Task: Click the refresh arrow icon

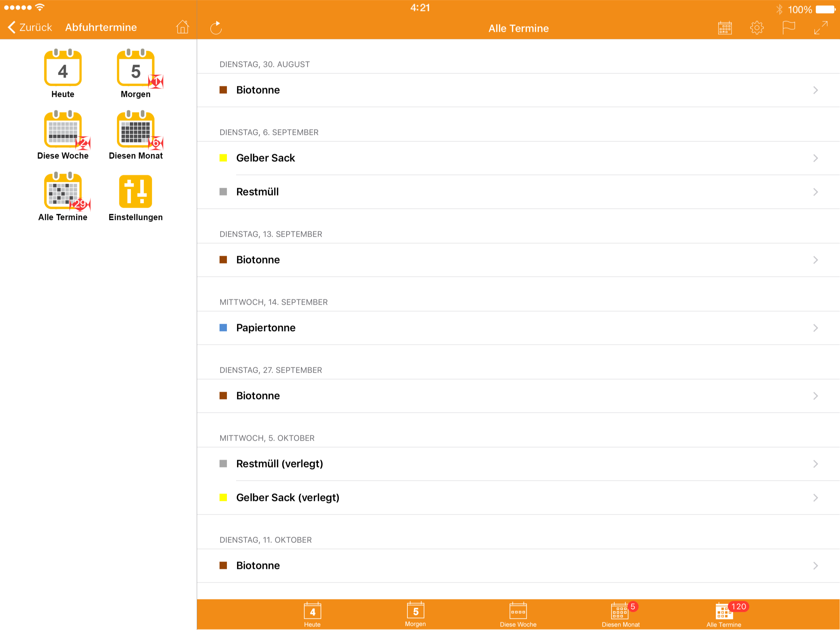Action: pyautogui.click(x=216, y=28)
